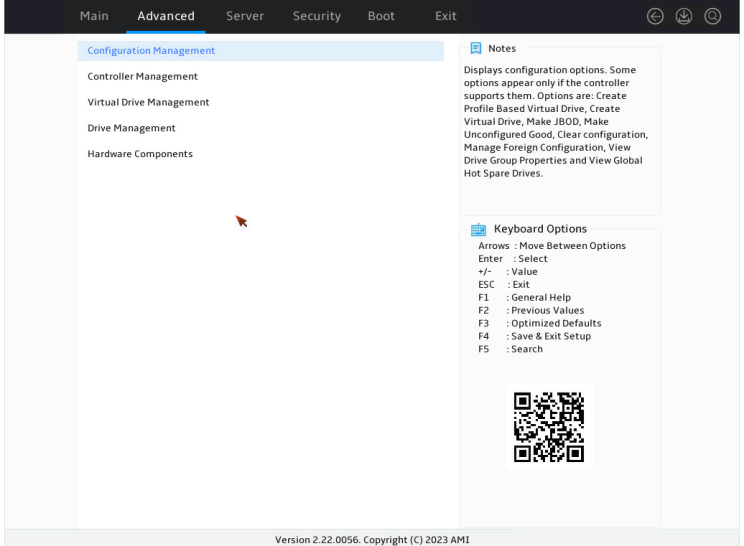The height and width of the screenshot is (546, 744).
Task: Open Configuration Management
Action: tap(260, 51)
